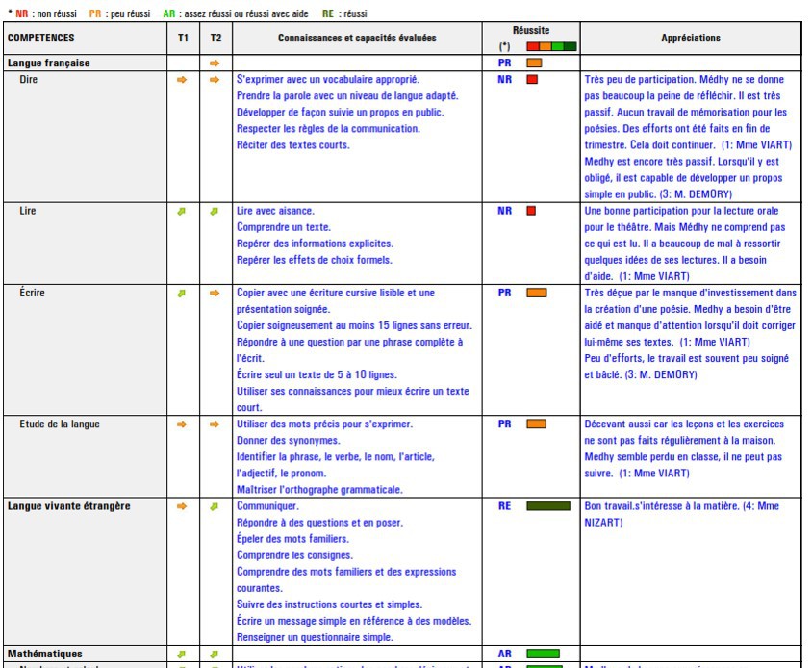Click the T2 arrow in Langue française row
Viewport: 812px width, 668px height.
[x=215, y=64]
